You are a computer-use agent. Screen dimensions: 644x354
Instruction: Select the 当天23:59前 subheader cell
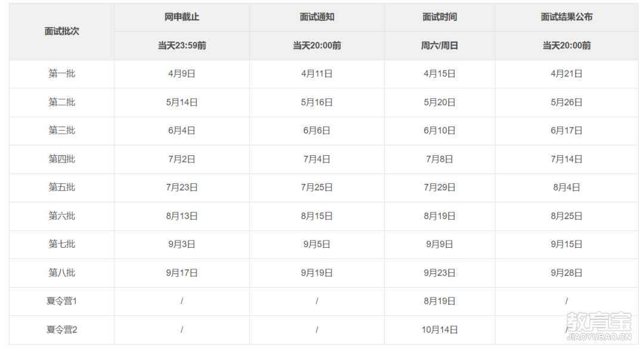coord(181,45)
